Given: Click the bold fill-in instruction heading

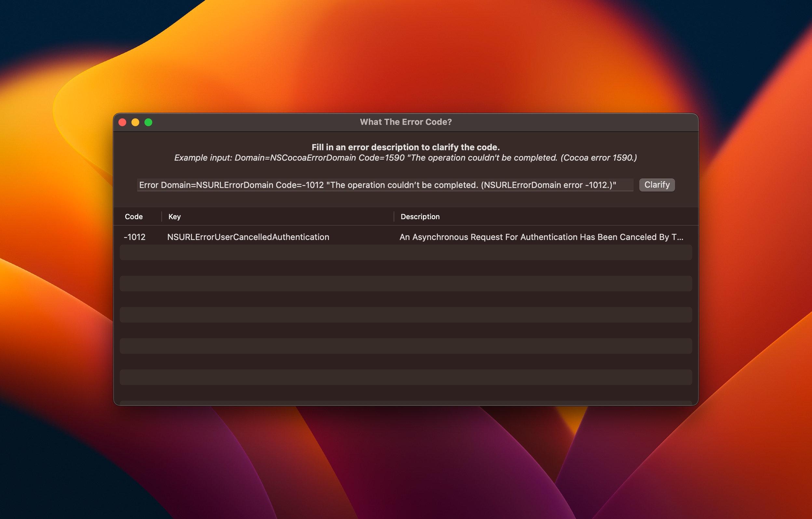Looking at the screenshot, I should click(405, 147).
